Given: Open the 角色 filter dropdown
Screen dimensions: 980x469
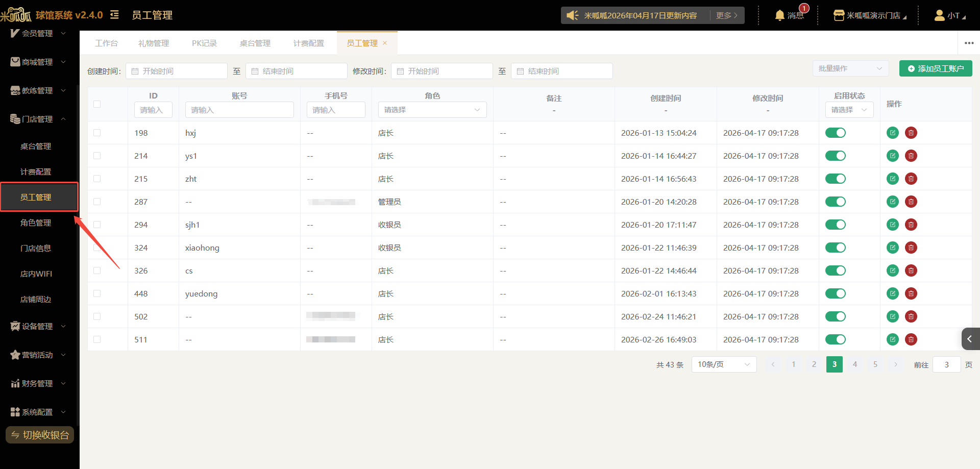Looking at the screenshot, I should pos(432,110).
